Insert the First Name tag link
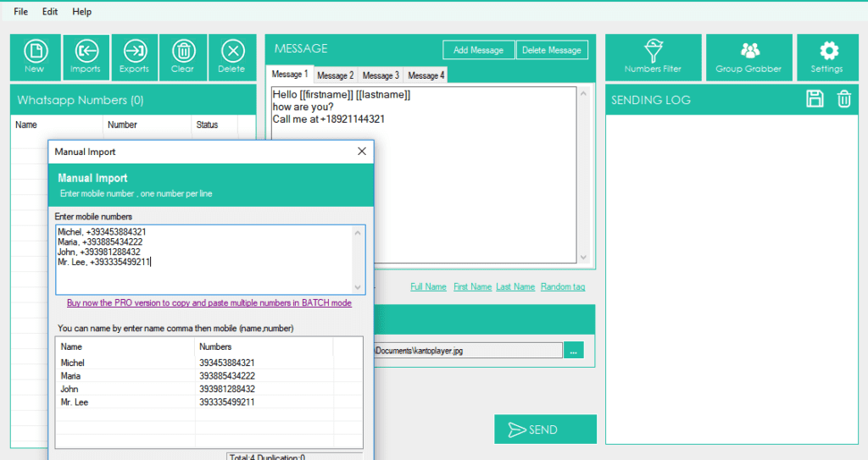This screenshot has width=868, height=460. pos(472,287)
